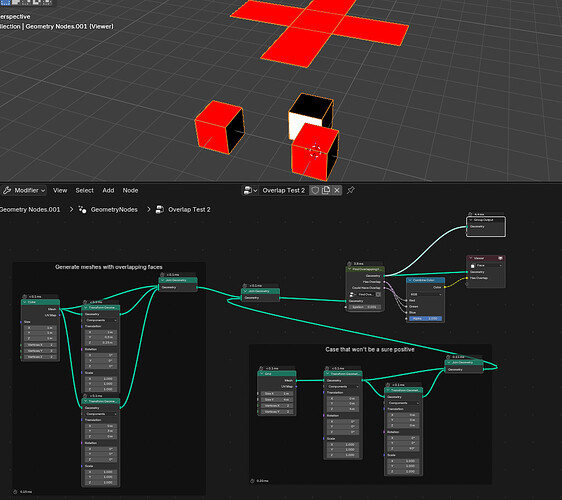Image resolution: width=562 pixels, height=500 pixels.
Task: Click the Red input socket on Combine Color
Action: 406,300
